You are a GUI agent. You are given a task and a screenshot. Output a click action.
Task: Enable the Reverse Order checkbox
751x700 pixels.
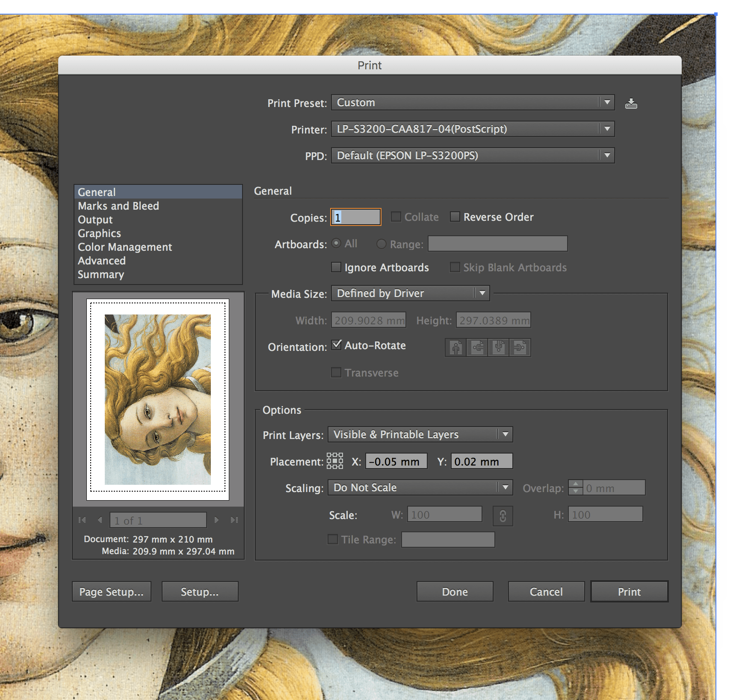[455, 217]
